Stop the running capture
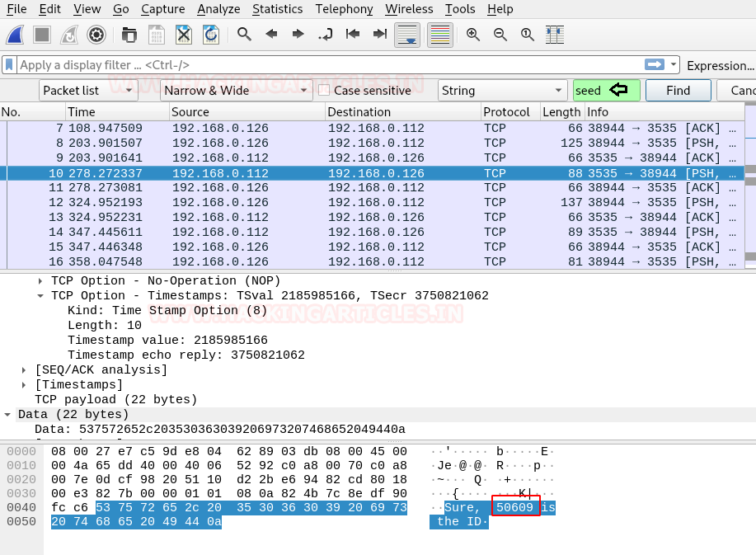Viewport: 756px width, 555px height. (42, 35)
